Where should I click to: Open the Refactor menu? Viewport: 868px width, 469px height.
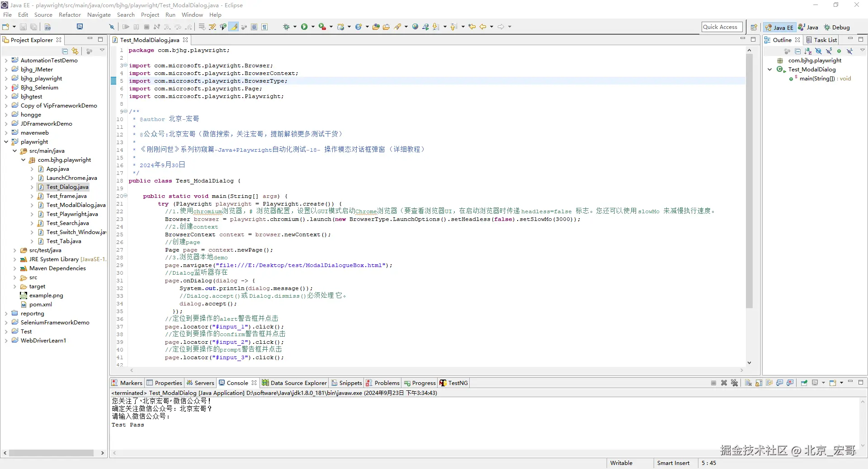click(x=70, y=14)
